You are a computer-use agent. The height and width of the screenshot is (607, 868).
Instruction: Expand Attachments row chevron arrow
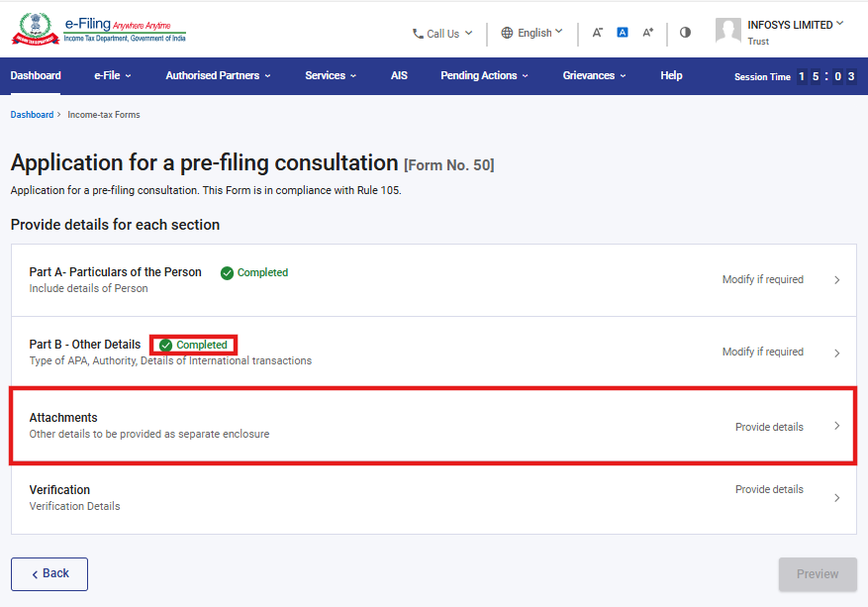tap(837, 426)
